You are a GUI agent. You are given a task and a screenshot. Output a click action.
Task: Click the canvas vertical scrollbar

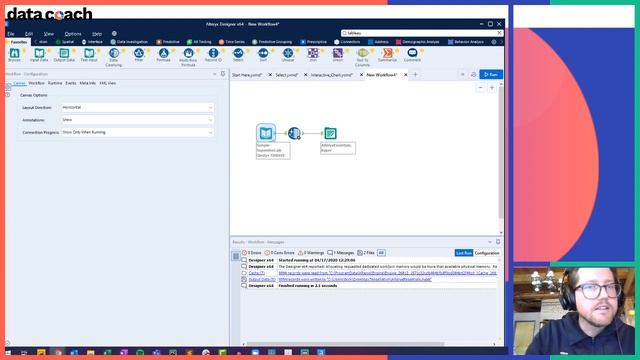tap(501, 152)
